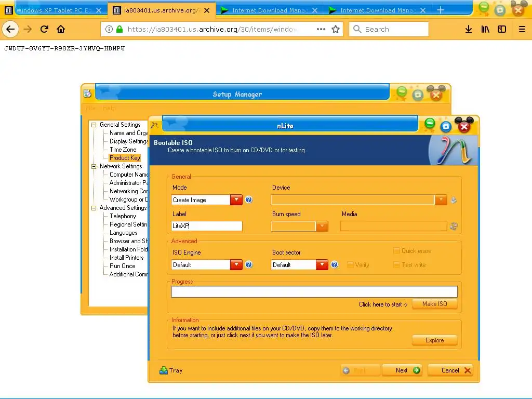
Task: Show site information icon in address bar
Action: coord(109,29)
